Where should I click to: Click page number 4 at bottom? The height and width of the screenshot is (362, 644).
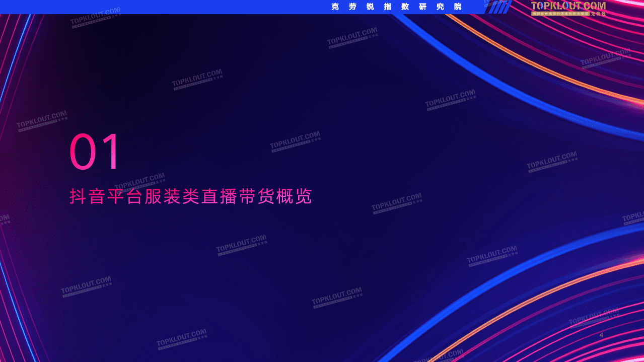tap(602, 334)
